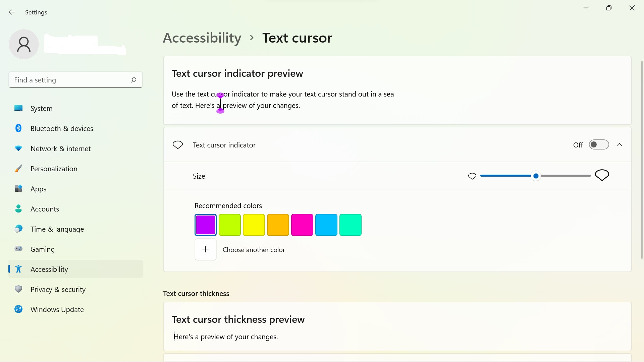The image size is (644, 362).
Task: Open System settings
Action: (x=75, y=108)
